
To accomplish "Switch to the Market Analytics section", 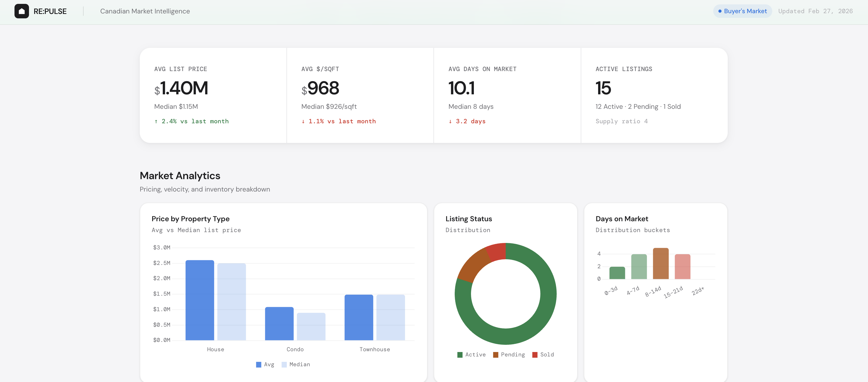I will coord(180,175).
